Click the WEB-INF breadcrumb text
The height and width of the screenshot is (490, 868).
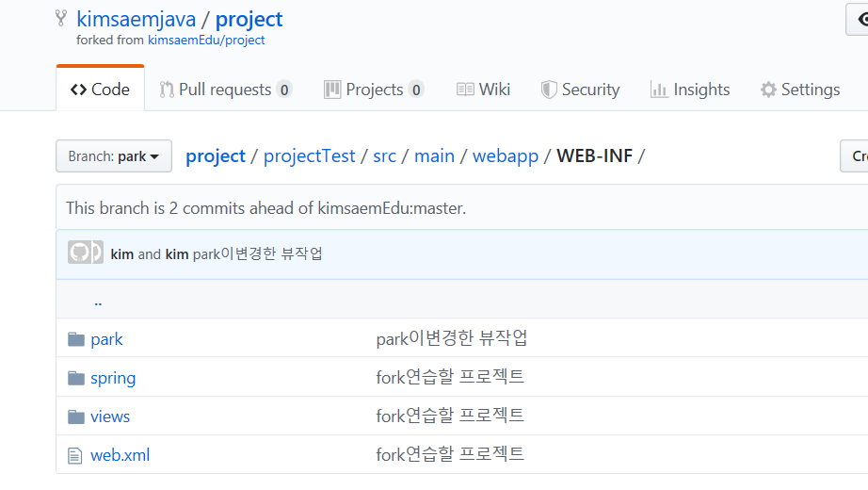pos(595,156)
